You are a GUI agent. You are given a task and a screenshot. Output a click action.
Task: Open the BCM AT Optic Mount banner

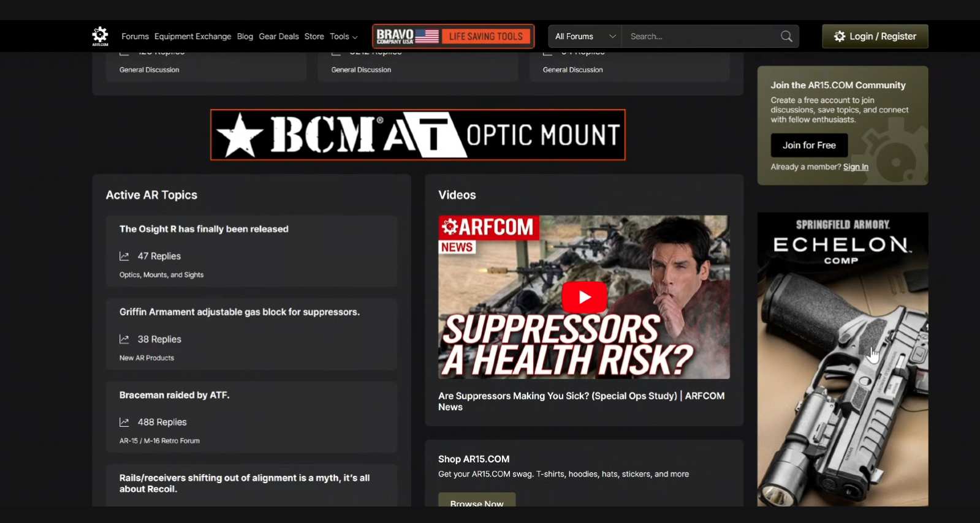tap(418, 135)
